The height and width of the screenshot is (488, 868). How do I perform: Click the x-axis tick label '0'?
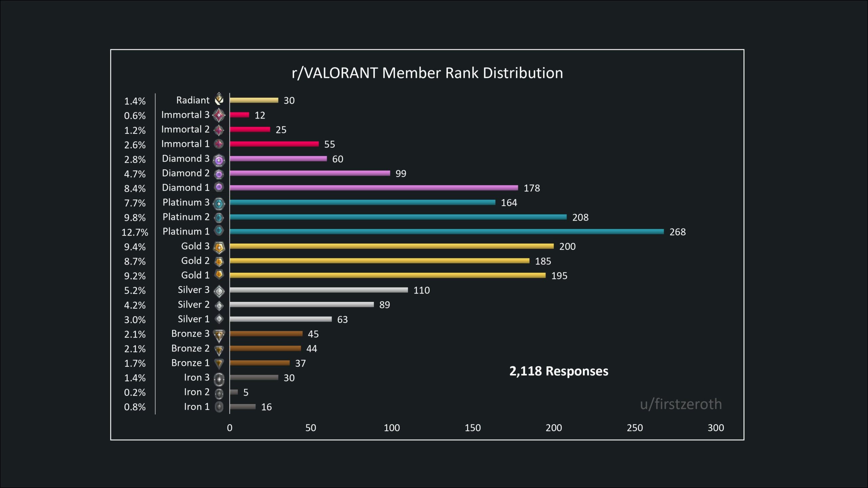tap(230, 428)
